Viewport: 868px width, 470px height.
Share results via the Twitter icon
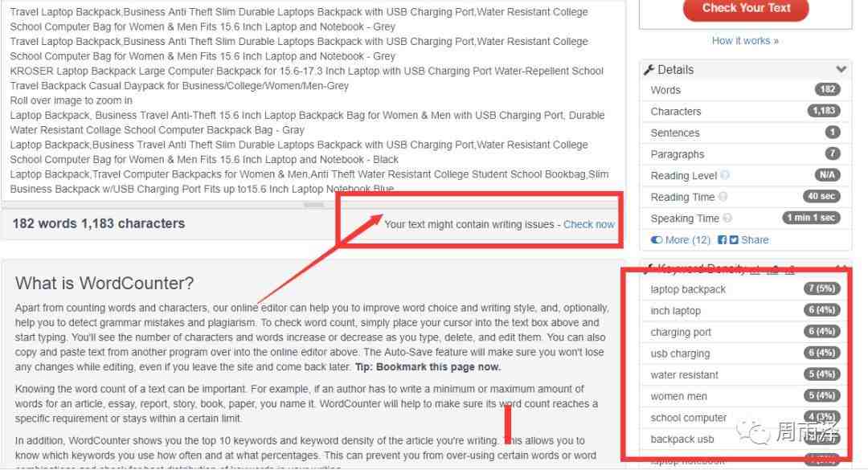point(734,239)
